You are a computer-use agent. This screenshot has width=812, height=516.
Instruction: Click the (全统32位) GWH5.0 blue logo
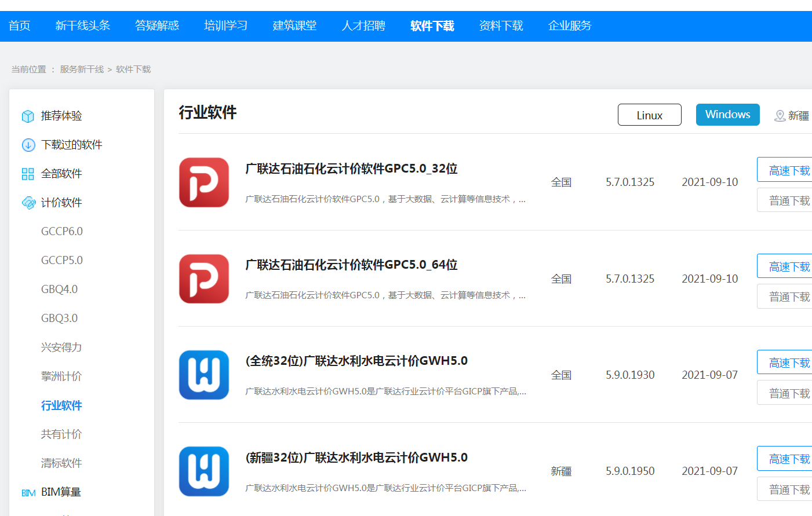pyautogui.click(x=204, y=375)
